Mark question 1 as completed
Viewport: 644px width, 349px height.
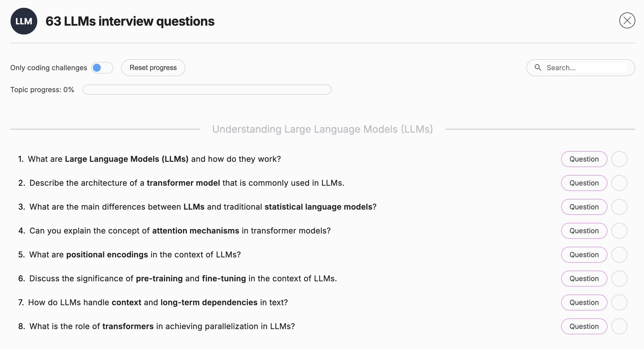tap(619, 159)
